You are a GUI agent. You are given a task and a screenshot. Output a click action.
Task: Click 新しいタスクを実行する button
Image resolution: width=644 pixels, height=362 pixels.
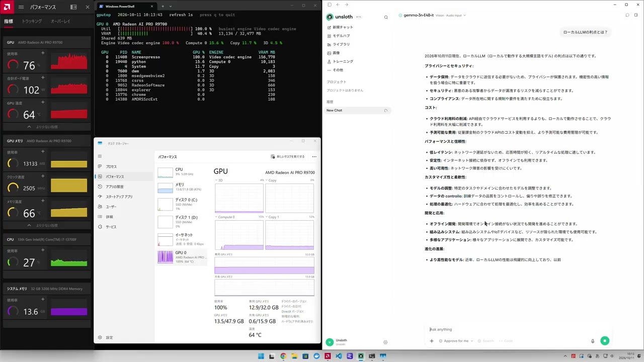point(288,156)
